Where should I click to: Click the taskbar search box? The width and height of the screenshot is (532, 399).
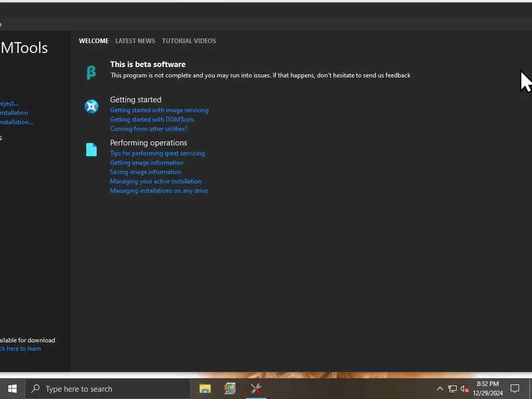tap(108, 389)
